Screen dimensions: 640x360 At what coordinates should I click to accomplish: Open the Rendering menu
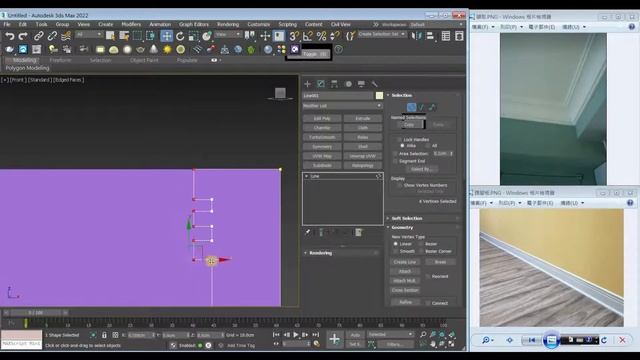[x=228, y=24]
